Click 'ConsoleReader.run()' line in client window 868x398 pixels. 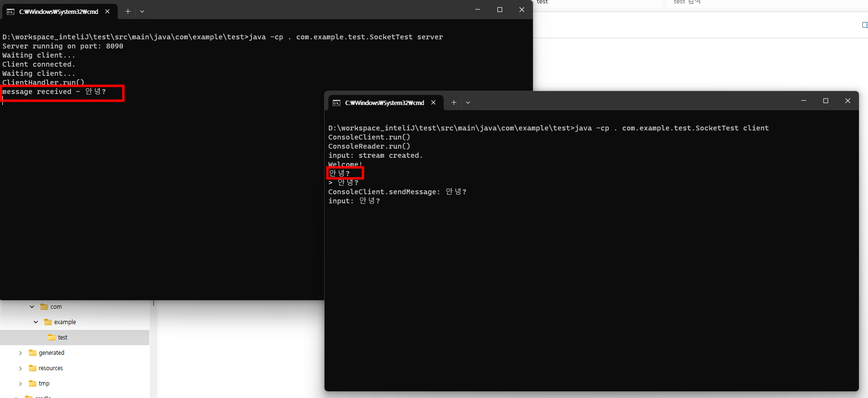(369, 146)
